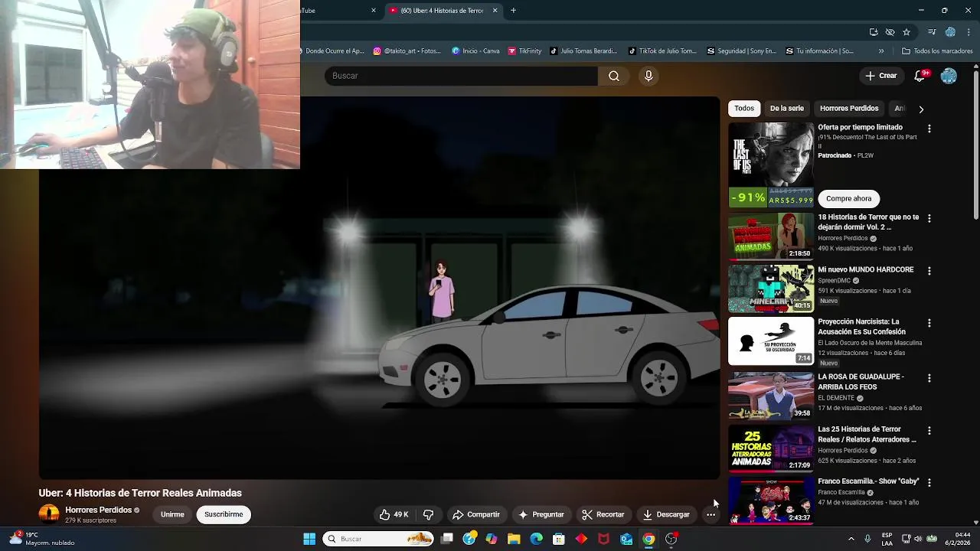Viewport: 980px width, 551px height.
Task: Click Google Chrome taskbar icon
Action: (648, 539)
